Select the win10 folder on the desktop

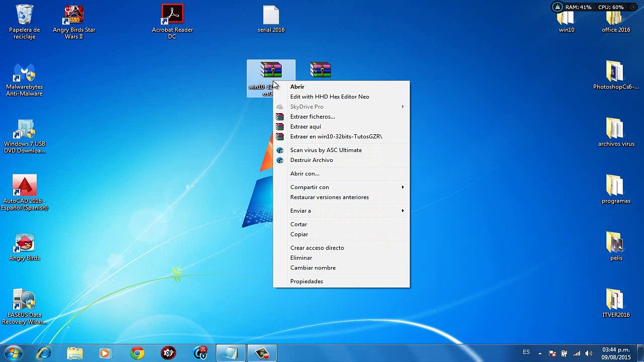point(567,22)
